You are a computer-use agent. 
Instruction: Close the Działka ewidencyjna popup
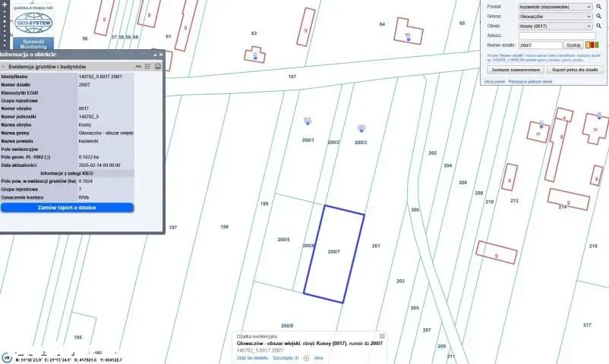(382, 336)
